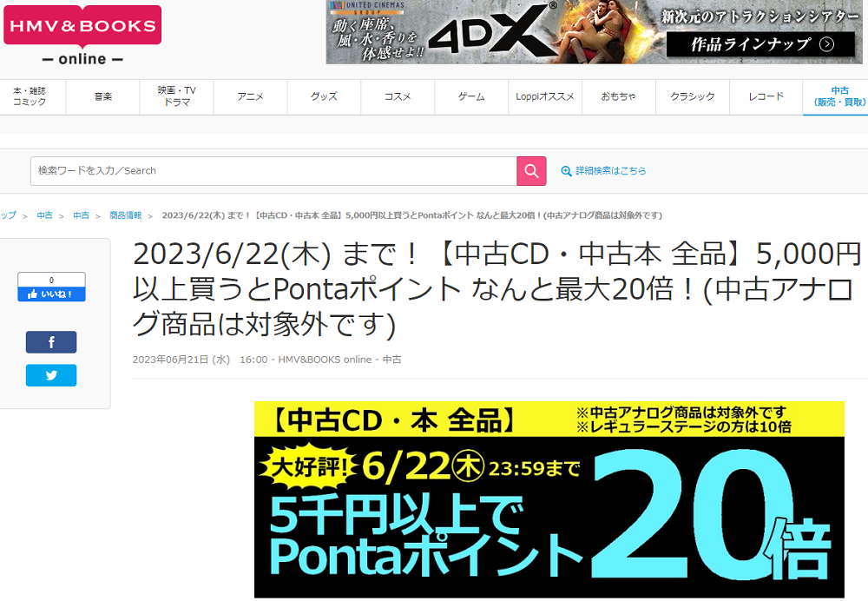This screenshot has width=868, height=601.
Task: Open the Loppiオススメ category tab
Action: click(x=545, y=96)
